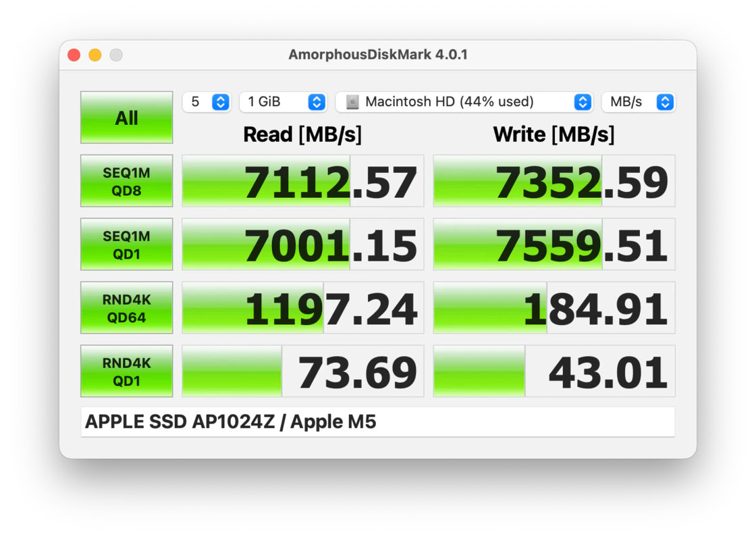This screenshot has width=756, height=537.
Task: Focus the APPLE SSD AP1024Z comment field
Action: (377, 422)
